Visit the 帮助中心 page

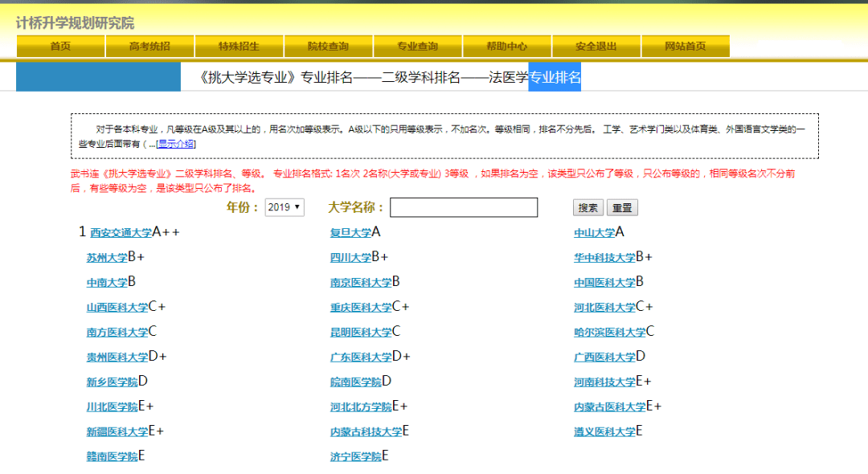click(506, 46)
